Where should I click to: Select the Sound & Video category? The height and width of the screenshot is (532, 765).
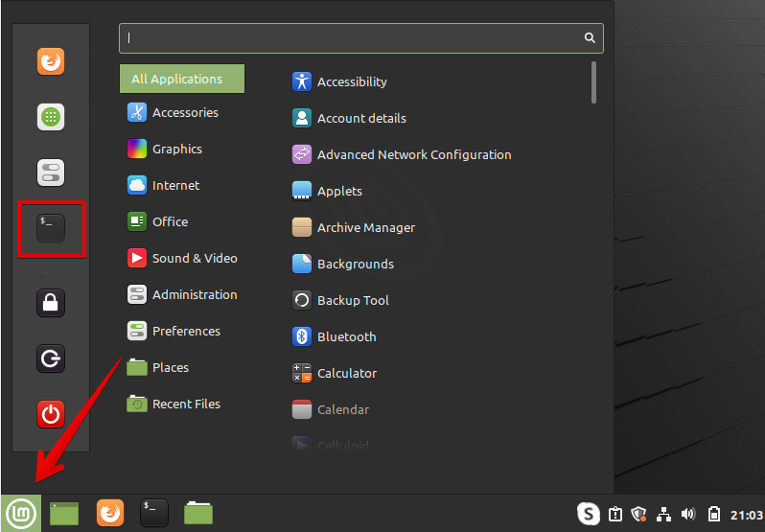click(x=194, y=258)
